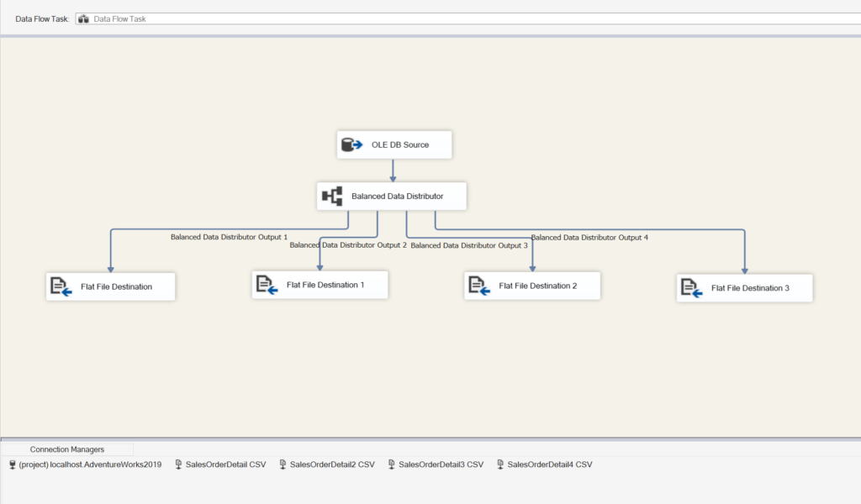Click the Balanced Data Distributor transform icon
Image resolution: width=861 pixels, height=504 pixels.
331,196
